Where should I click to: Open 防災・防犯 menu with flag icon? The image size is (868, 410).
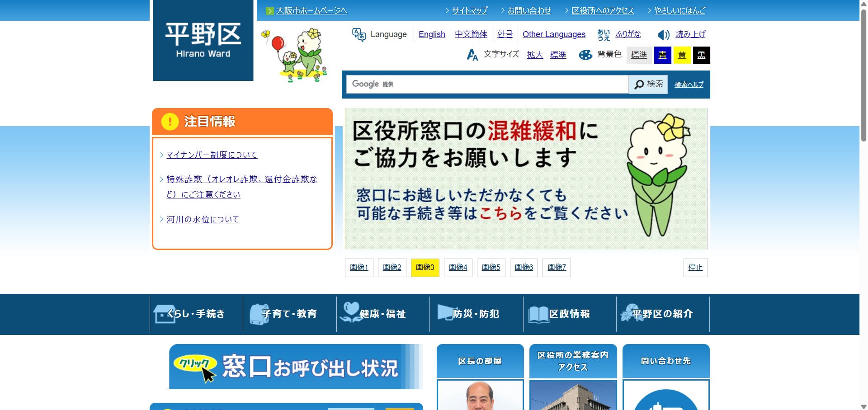click(476, 314)
